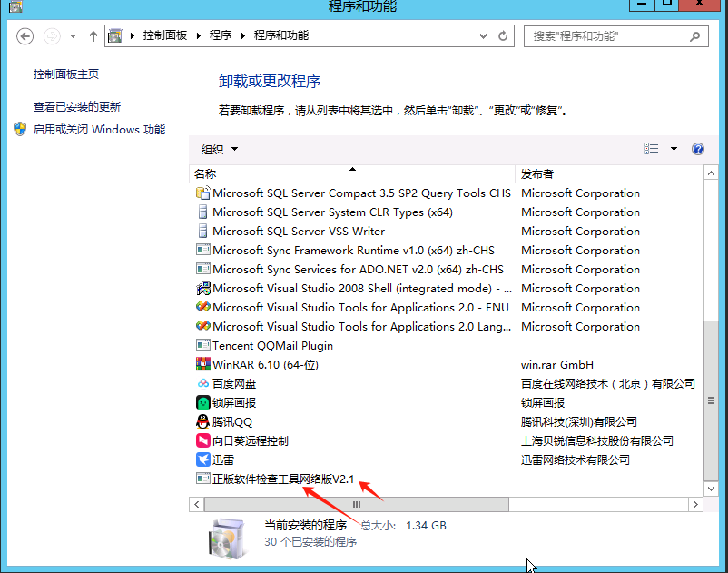Image resolution: width=728 pixels, height=573 pixels.
Task: Select Microsoft Sync Framework Runtime icon
Action: pos(203,250)
